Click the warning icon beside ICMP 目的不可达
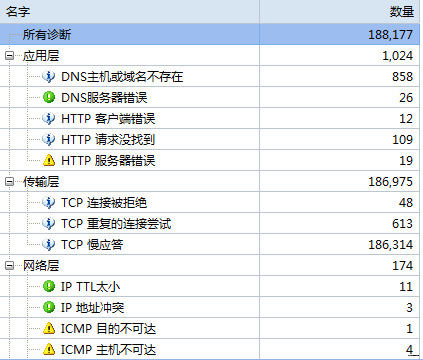This screenshot has width=423, height=360. [49, 329]
